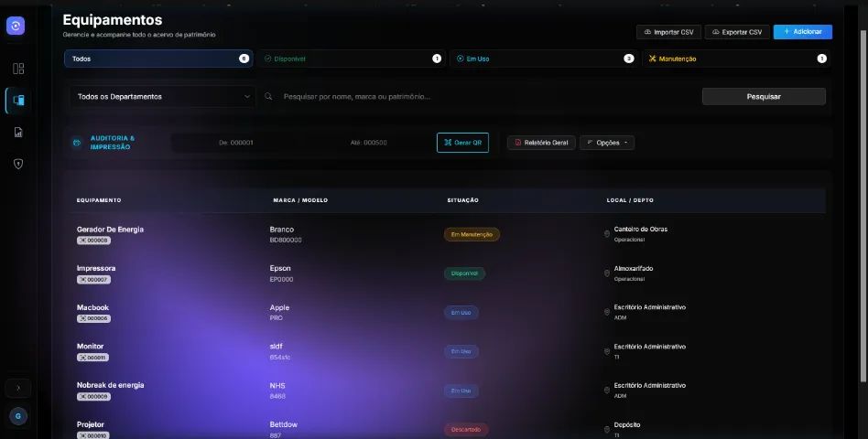Click the Importar CSV button
This screenshot has width=868, height=439.
[x=668, y=32]
